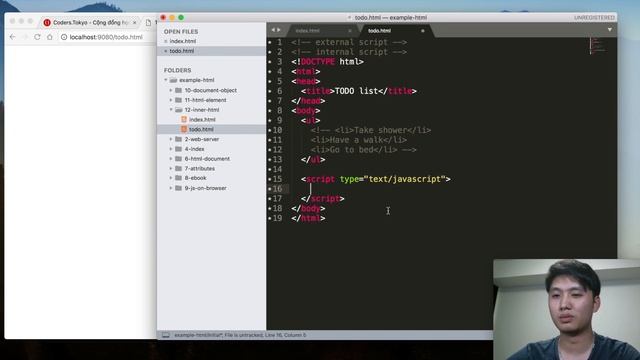Close index.html in Open Files list
Image resolution: width=640 pixels, height=360 pixels.
(x=165, y=41)
